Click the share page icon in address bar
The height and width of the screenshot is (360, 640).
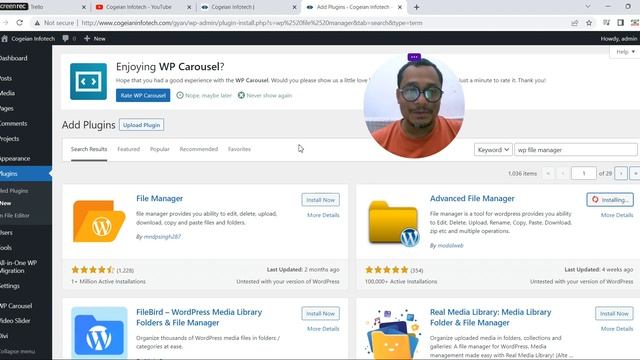tap(575, 23)
